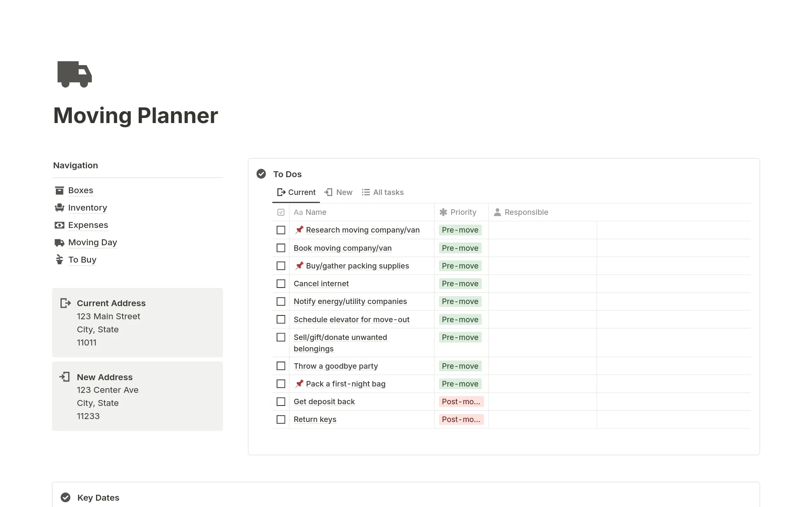
Task: Toggle checkbox for Pack a first-night bag
Action: pyautogui.click(x=281, y=384)
